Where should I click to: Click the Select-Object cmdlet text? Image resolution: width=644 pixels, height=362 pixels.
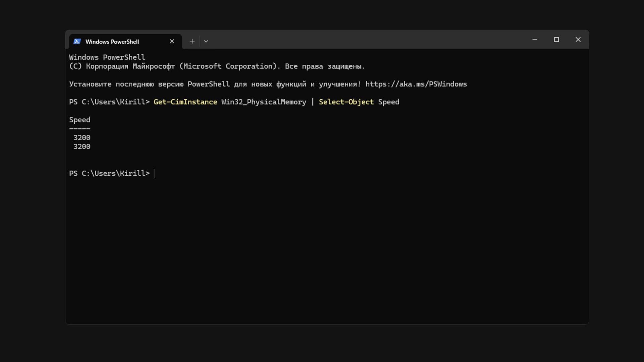[x=346, y=102]
